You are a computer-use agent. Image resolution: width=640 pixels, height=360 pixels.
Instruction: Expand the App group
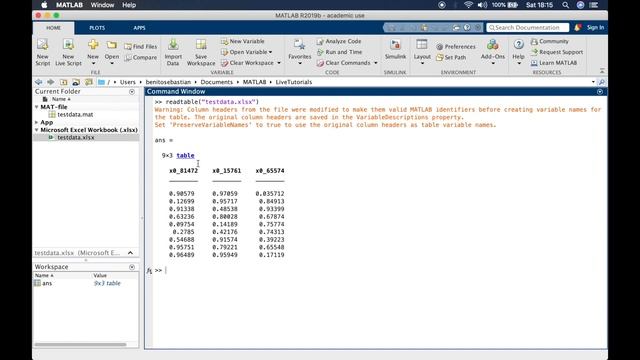pos(37,122)
